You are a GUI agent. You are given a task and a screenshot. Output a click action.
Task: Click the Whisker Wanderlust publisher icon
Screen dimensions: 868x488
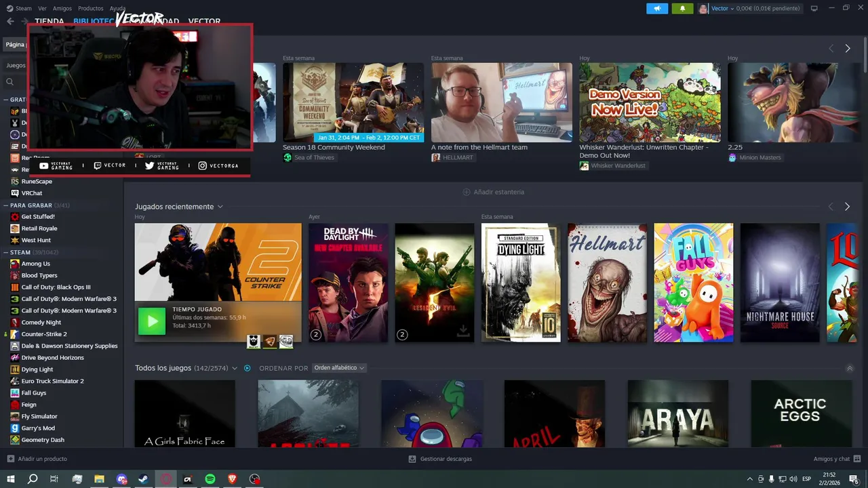584,165
